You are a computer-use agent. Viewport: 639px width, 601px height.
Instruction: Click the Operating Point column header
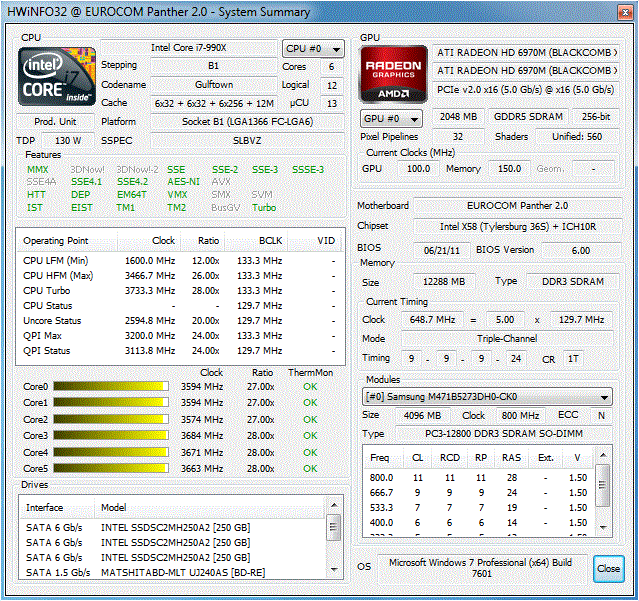(x=67, y=241)
